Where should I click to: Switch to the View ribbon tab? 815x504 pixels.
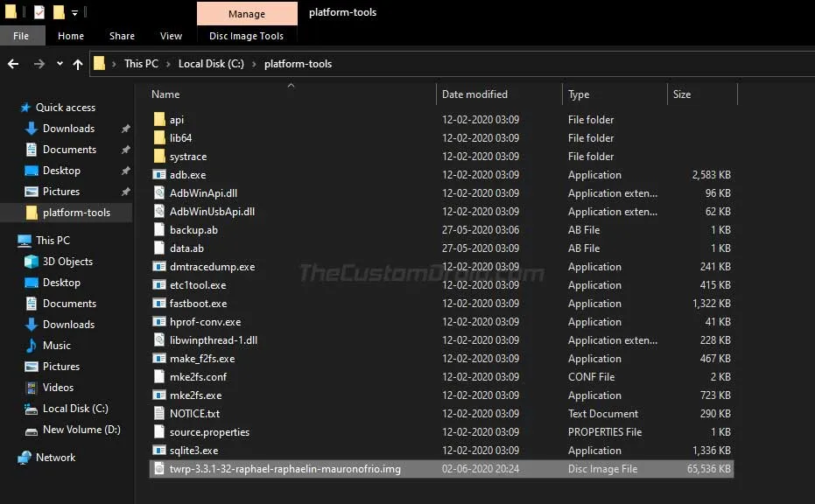171,36
